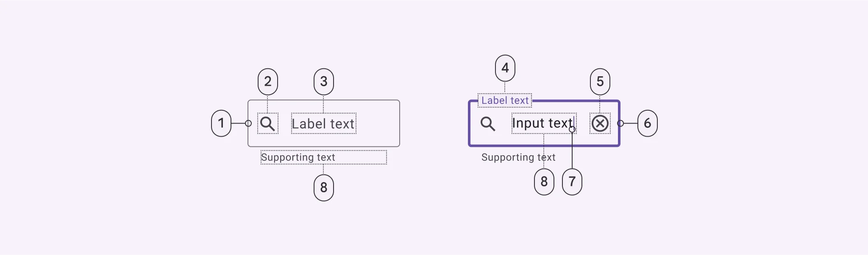
Task: Click the boxed "Supporting text" on the left
Action: [298, 157]
